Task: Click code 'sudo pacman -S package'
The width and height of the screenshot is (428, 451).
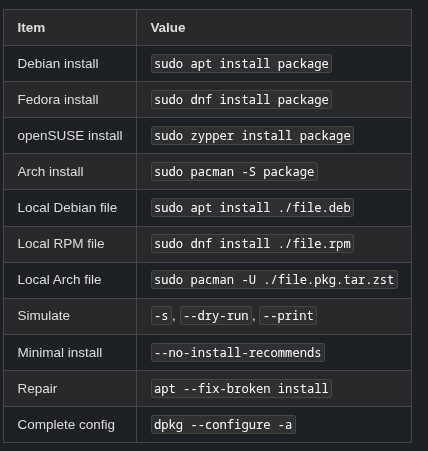Action: 234,172
